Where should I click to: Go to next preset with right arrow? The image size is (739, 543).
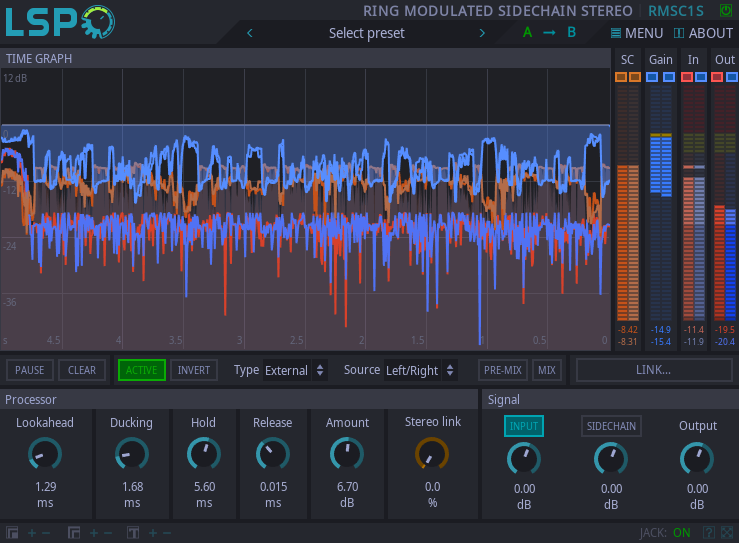482,33
